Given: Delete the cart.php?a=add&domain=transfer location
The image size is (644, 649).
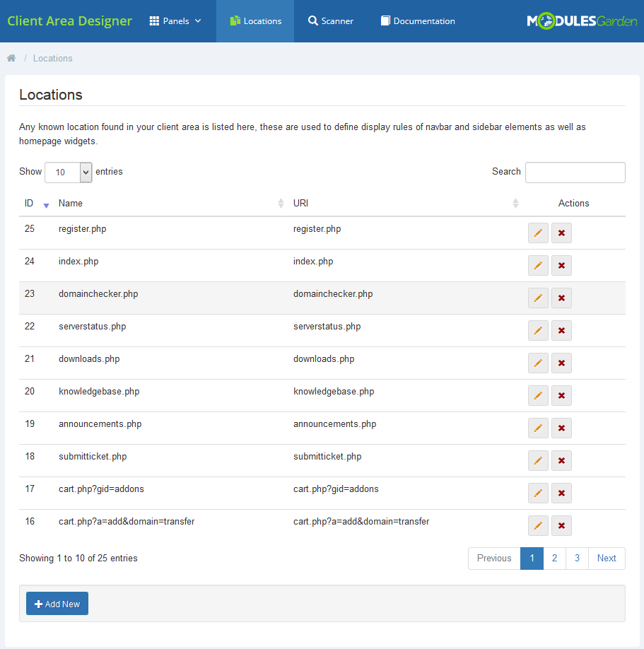Looking at the screenshot, I should (561, 526).
